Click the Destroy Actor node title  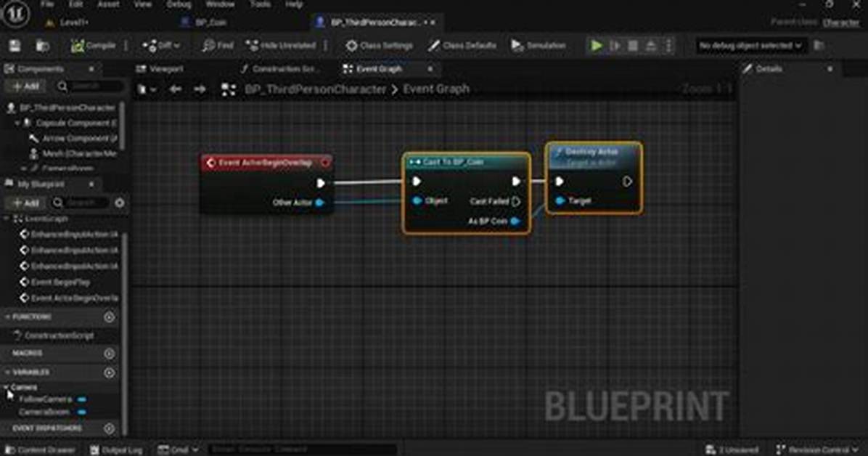(591, 151)
